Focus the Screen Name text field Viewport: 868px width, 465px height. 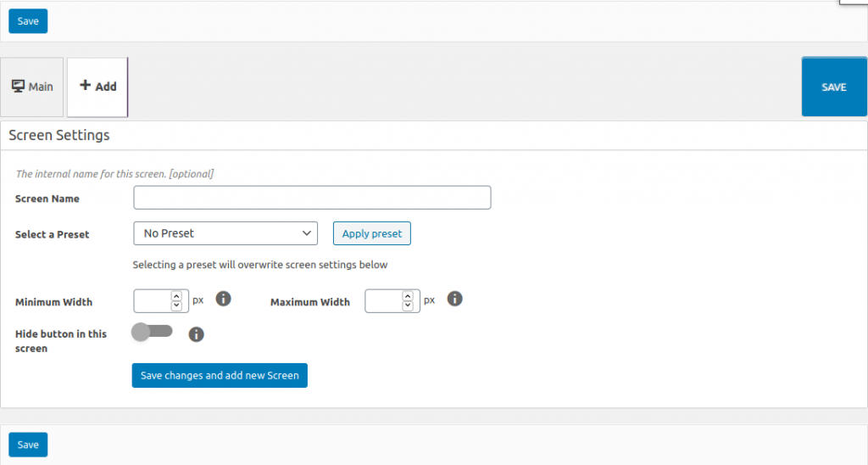point(312,198)
